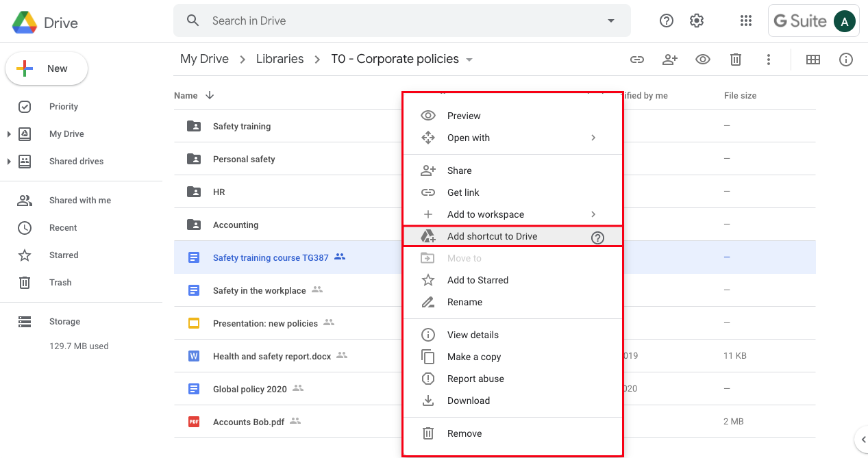This screenshot has height=458, width=868.
Task: Click the Google Drive logo
Action: pos(25,23)
